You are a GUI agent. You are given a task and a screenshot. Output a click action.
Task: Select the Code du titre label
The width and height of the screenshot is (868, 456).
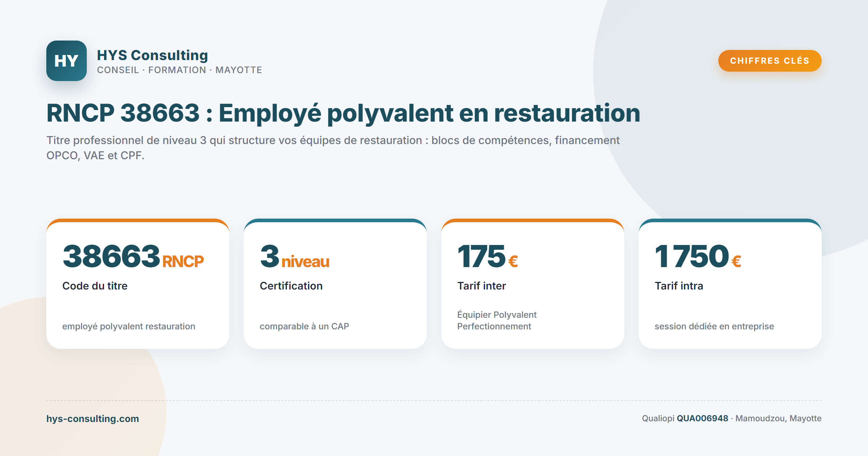(x=95, y=286)
